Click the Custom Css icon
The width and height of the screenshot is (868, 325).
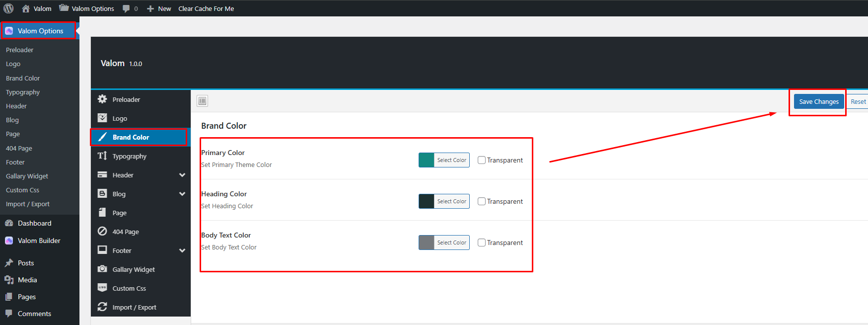click(102, 288)
